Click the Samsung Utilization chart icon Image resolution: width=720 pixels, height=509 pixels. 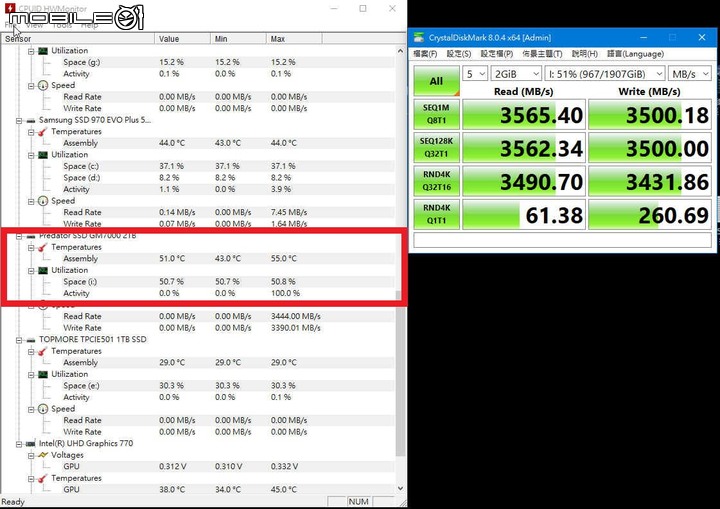(43, 155)
